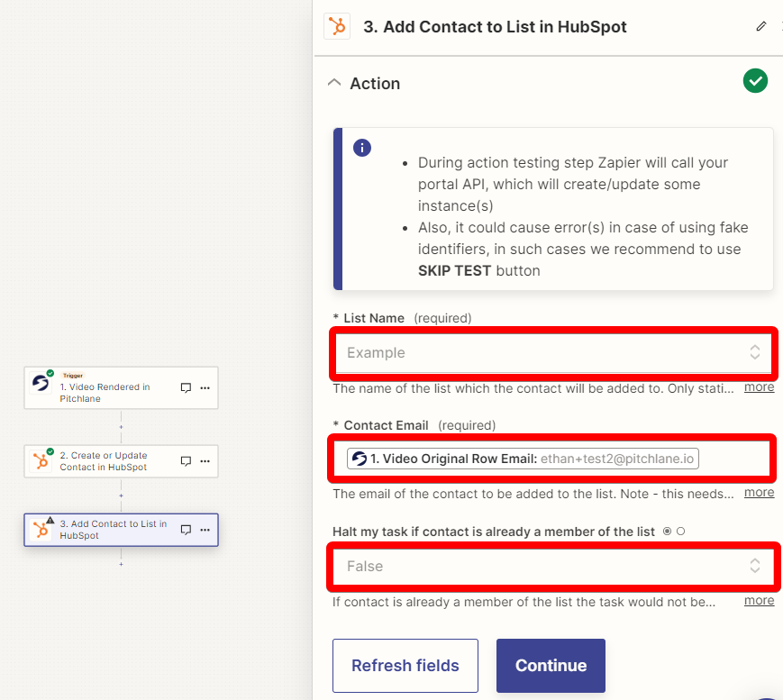Image resolution: width=783 pixels, height=700 pixels.
Task: Click the 'SKIP TEST' bold text
Action: pos(454,270)
